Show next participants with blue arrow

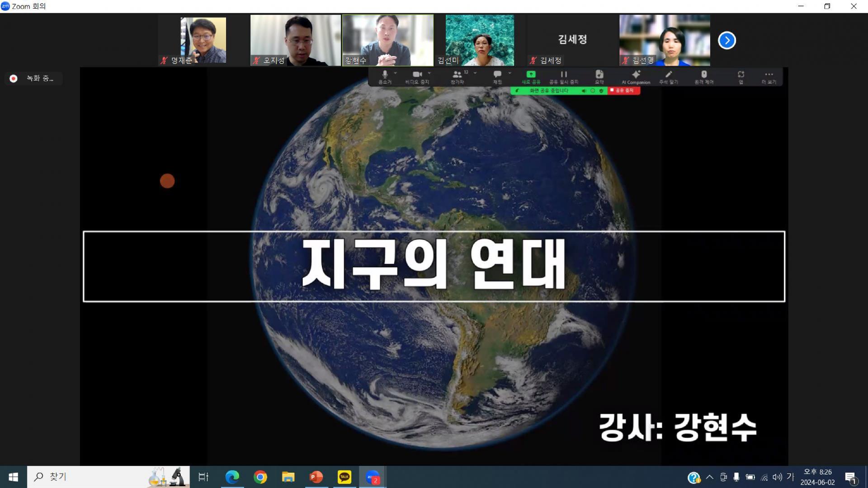pos(726,40)
